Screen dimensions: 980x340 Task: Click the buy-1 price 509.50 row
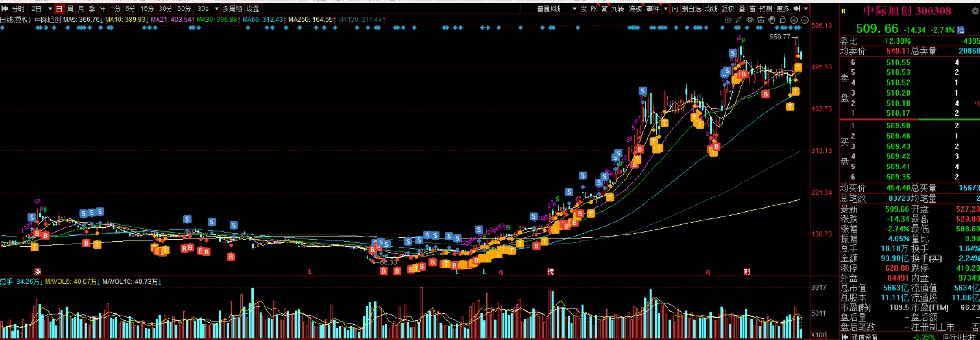909,126
